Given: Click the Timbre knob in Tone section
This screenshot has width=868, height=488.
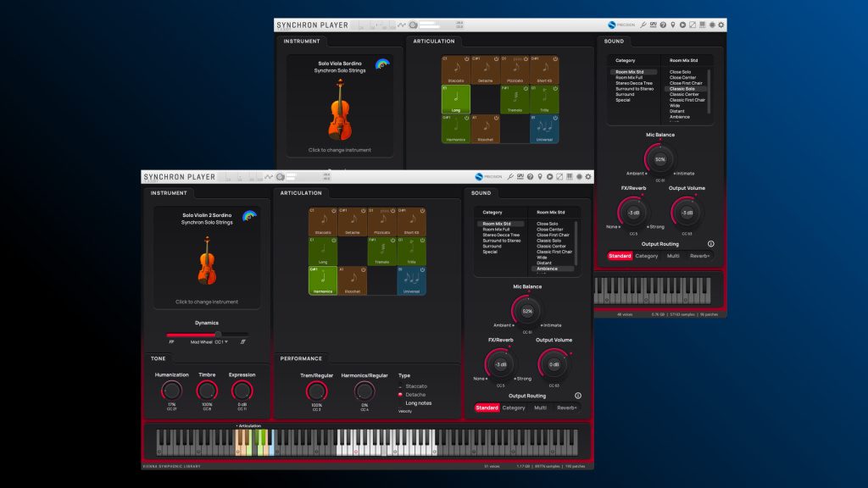Looking at the screenshot, I should (207, 391).
